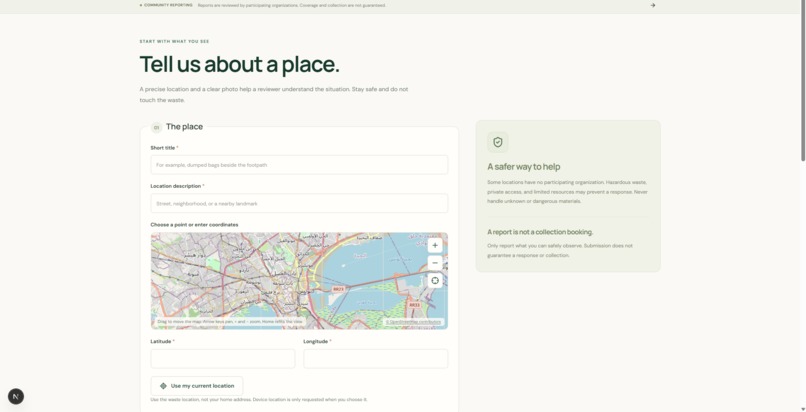Click "A report is not a collection booking." text
This screenshot has height=412, width=806.
tap(540, 232)
